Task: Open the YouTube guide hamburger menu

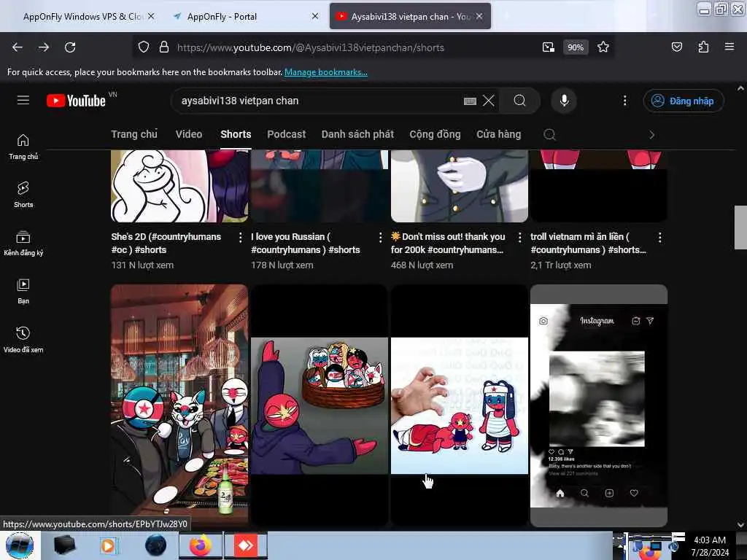Action: pos(23,101)
